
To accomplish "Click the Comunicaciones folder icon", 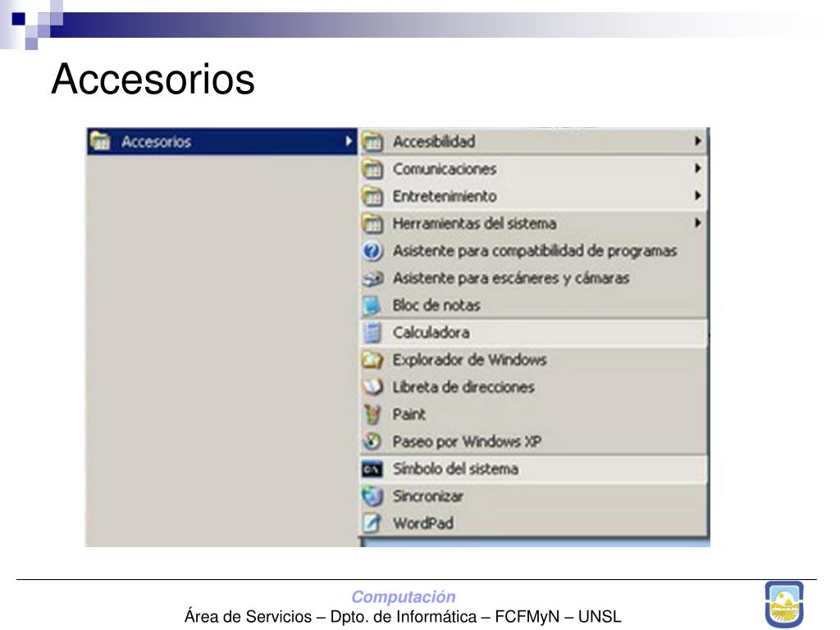I will click(x=372, y=169).
